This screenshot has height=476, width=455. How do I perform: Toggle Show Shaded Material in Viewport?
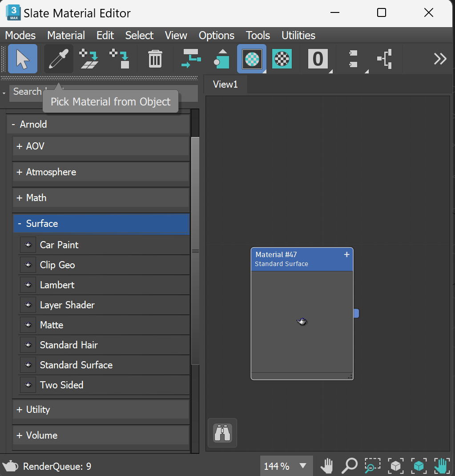click(x=251, y=58)
